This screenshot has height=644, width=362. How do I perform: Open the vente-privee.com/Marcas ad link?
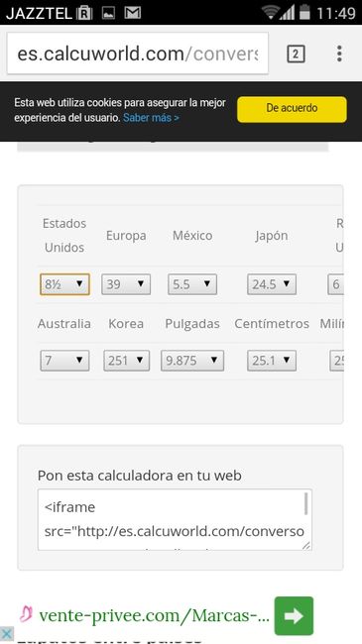[x=155, y=615]
